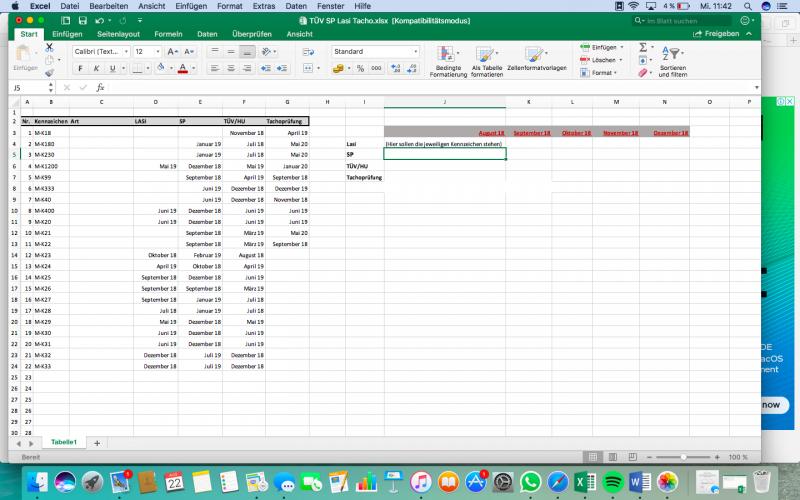The height and width of the screenshot is (500, 800).
Task: Click the Format Painter brush icon
Action: [x=49, y=73]
